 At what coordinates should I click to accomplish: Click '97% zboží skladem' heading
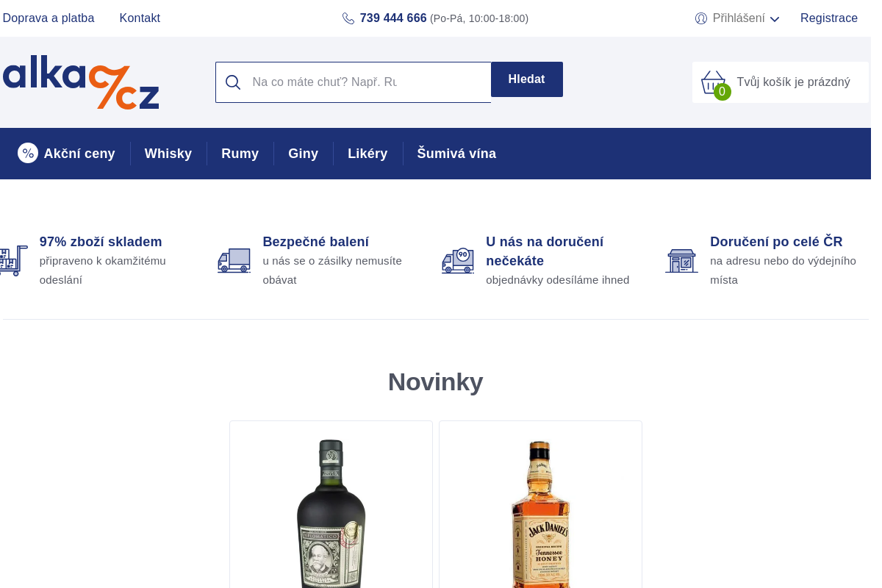tap(101, 242)
